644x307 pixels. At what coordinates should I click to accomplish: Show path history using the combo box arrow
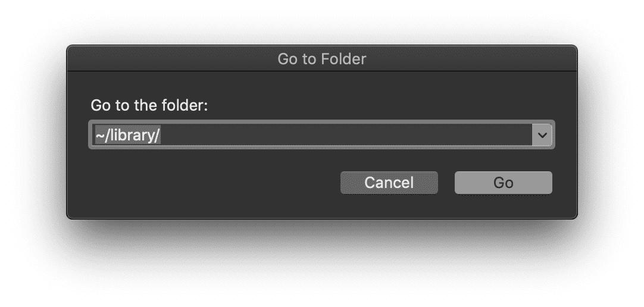pyautogui.click(x=542, y=136)
